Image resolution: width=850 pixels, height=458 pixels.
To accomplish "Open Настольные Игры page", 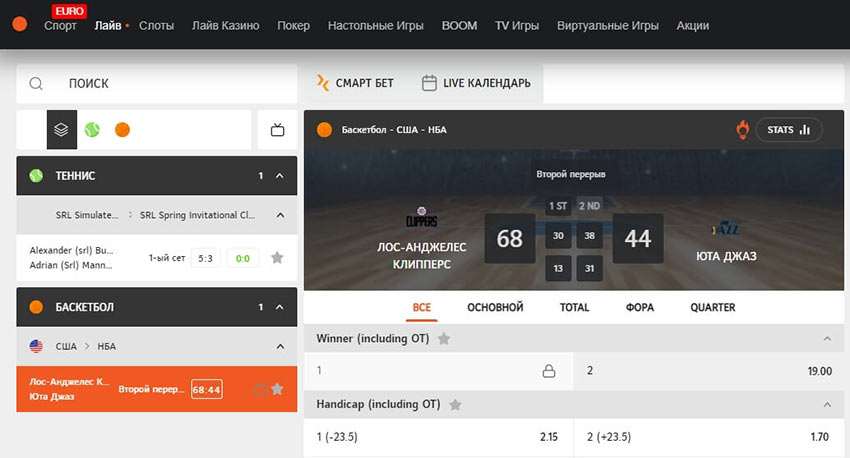I will [375, 25].
